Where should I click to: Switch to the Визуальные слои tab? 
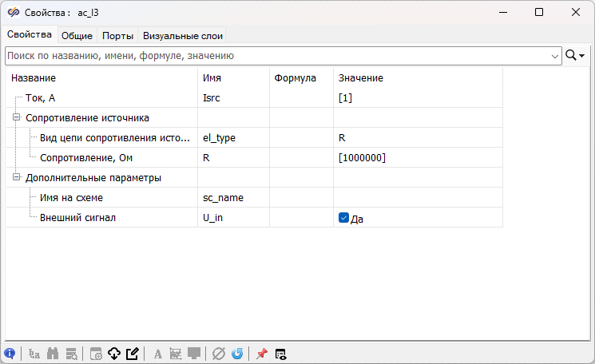183,35
